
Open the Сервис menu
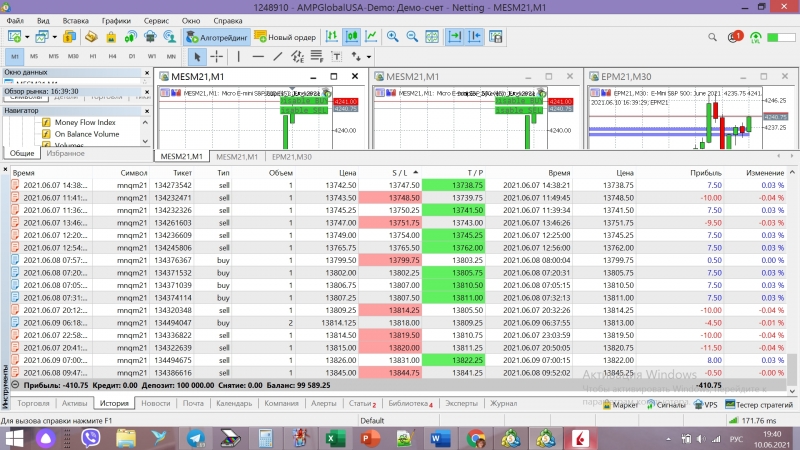click(156, 21)
